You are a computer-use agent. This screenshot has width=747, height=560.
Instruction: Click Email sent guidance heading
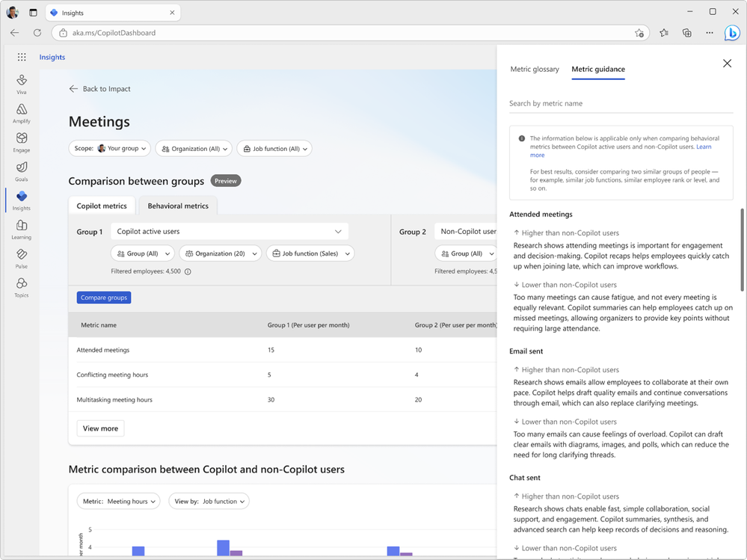coord(526,351)
